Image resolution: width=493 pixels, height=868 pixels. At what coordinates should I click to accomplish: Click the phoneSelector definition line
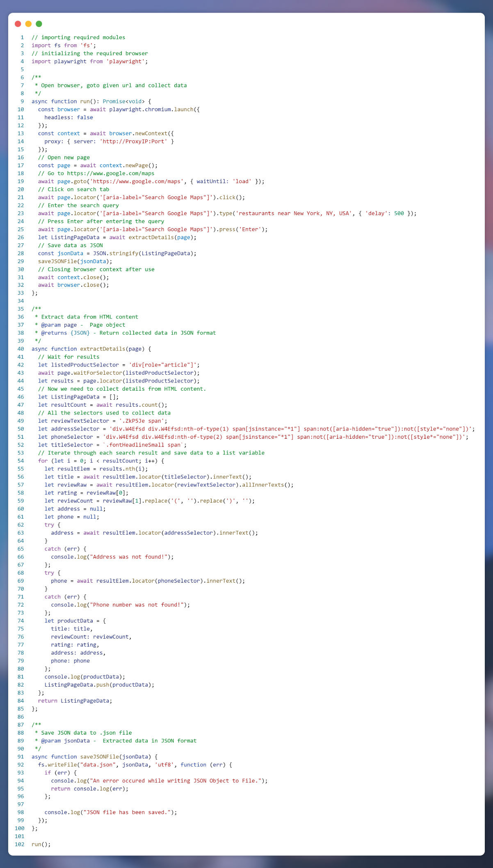pos(253,437)
